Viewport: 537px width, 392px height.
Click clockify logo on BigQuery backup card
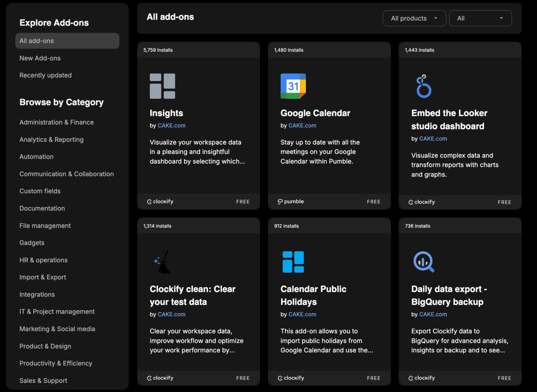point(422,378)
